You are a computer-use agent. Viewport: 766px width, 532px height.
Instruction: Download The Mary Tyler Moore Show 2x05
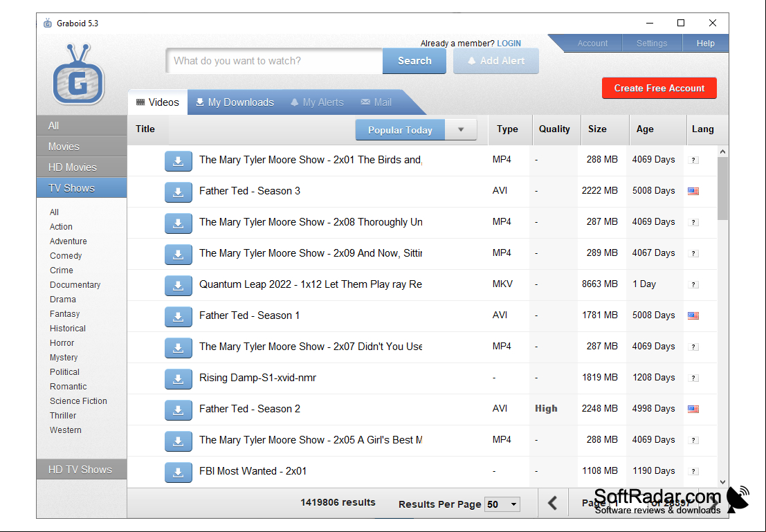(179, 441)
